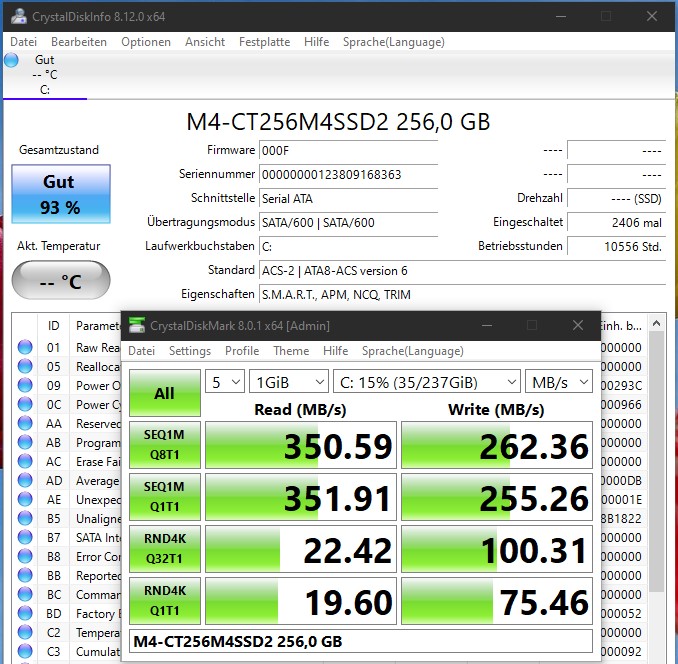Click status orb for attribute 01 row
The height and width of the screenshot is (664, 678).
[x=25, y=347]
